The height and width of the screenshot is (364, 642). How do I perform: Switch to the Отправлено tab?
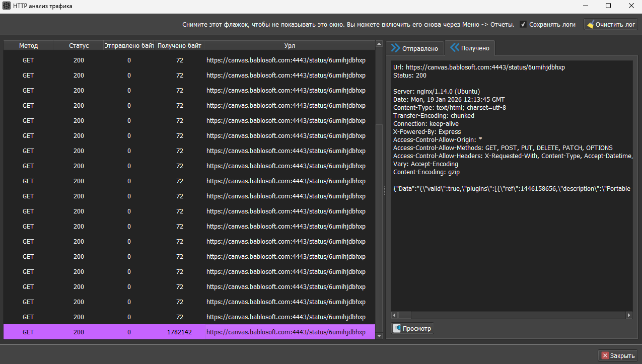pyautogui.click(x=415, y=48)
